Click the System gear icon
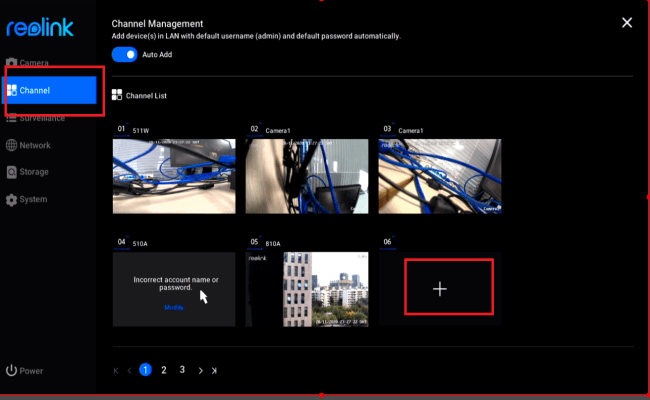 [x=12, y=199]
